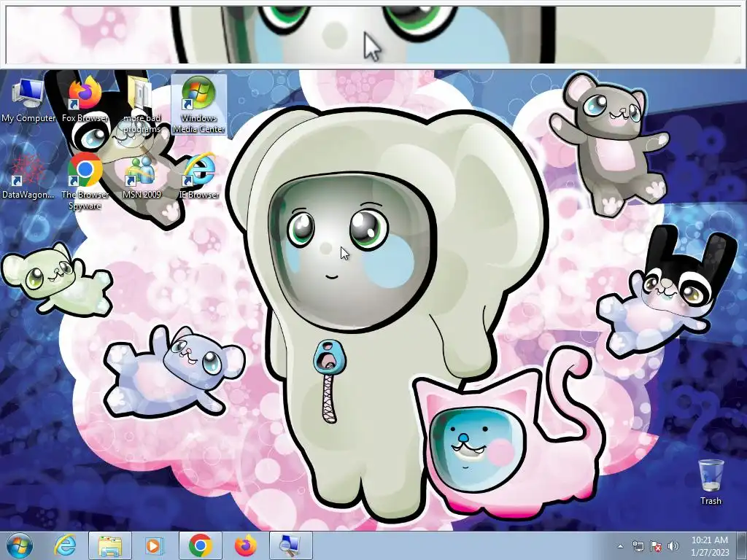Viewport: 747px width, 560px height.
Task: Open the Windows Start menu orb
Action: [x=20, y=546]
